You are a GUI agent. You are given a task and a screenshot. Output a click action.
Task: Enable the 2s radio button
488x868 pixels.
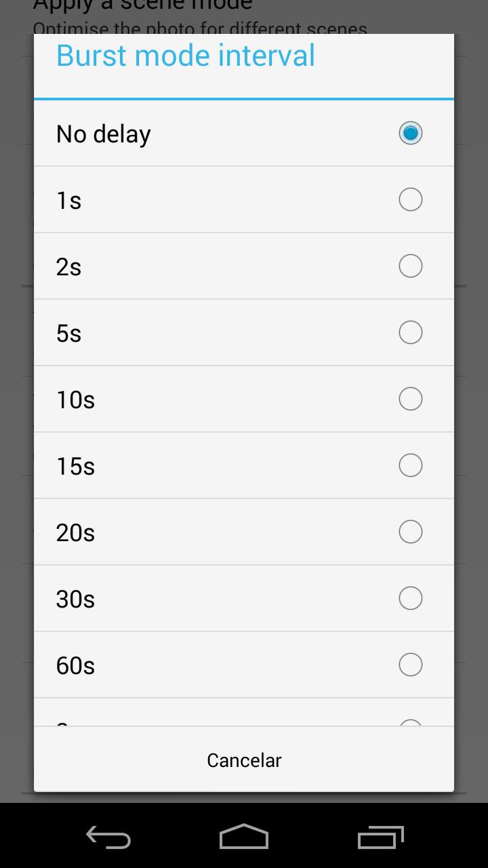[x=410, y=266]
